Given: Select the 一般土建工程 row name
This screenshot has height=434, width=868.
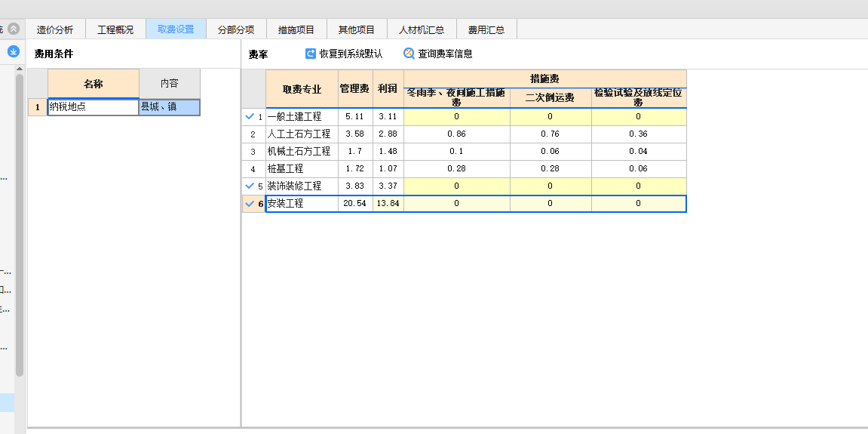Looking at the screenshot, I should click(302, 116).
